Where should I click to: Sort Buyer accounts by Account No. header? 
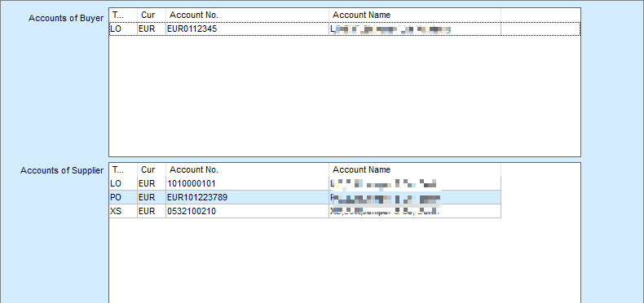point(247,15)
